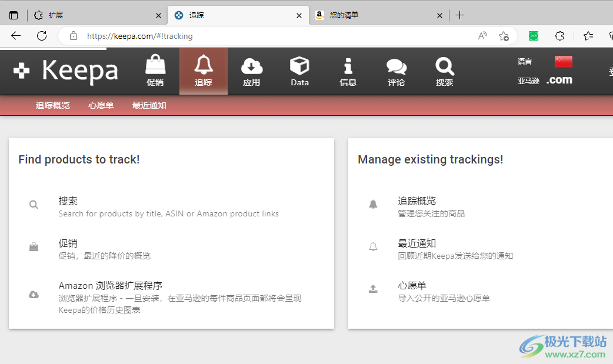Open a new browser tab
613x364 pixels.
pos(460,15)
